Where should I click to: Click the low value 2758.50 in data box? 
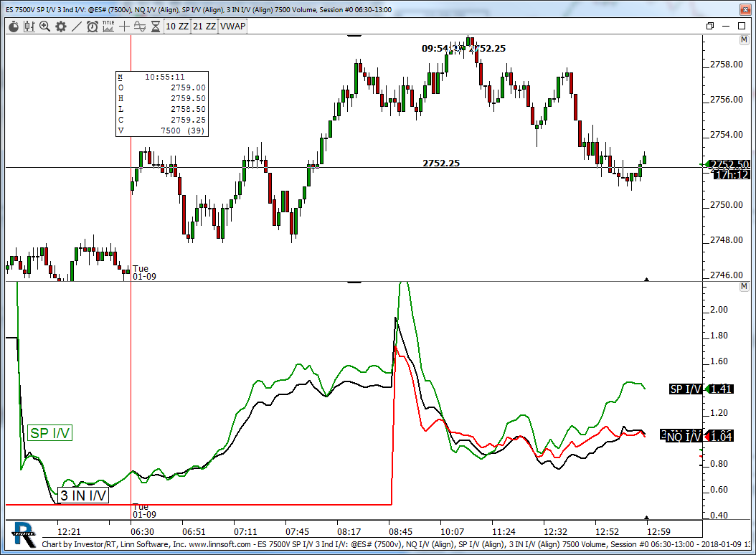(x=188, y=109)
